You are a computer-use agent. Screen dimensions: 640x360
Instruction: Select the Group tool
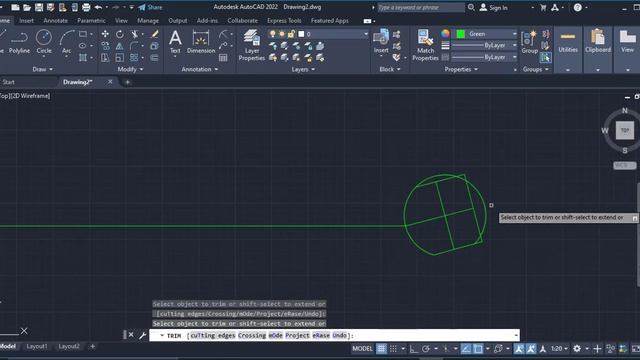[x=530, y=42]
